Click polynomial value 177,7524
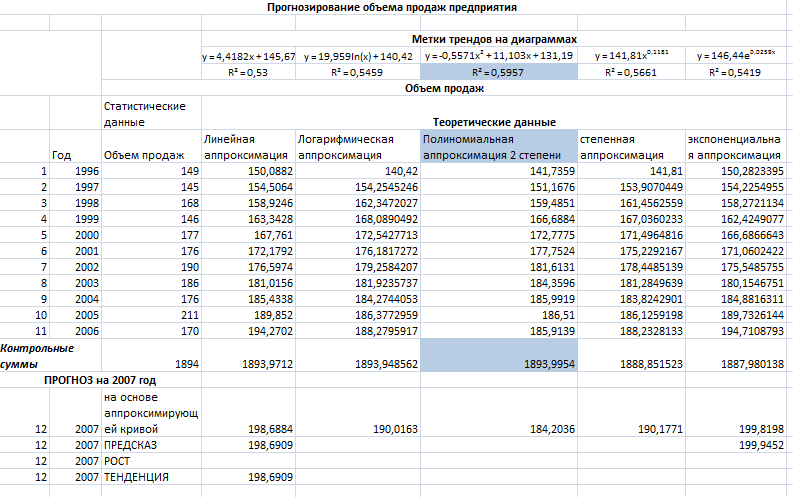793x497 pixels. tap(552, 251)
